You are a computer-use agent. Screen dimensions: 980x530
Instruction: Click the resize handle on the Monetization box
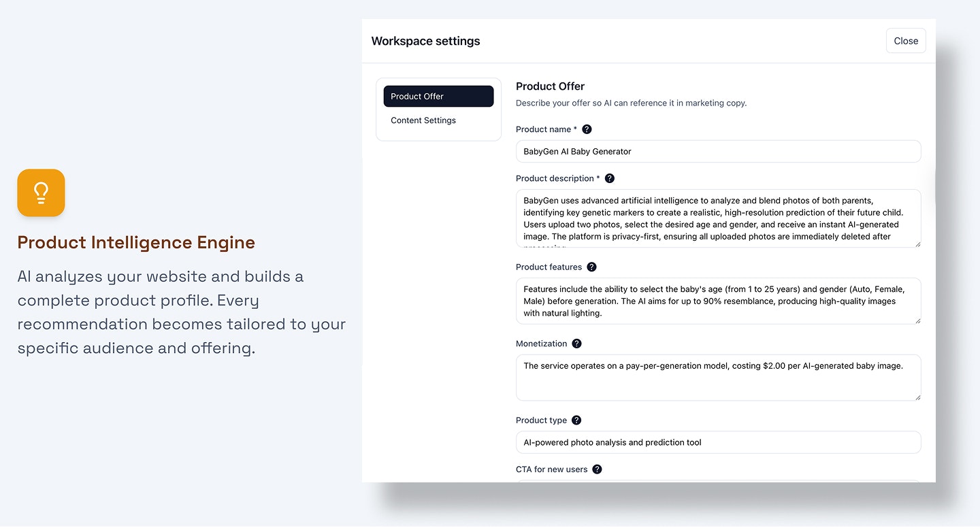pyautogui.click(x=917, y=399)
